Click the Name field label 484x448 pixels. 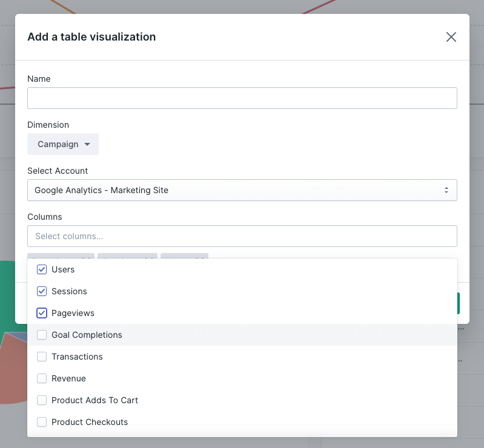39,79
